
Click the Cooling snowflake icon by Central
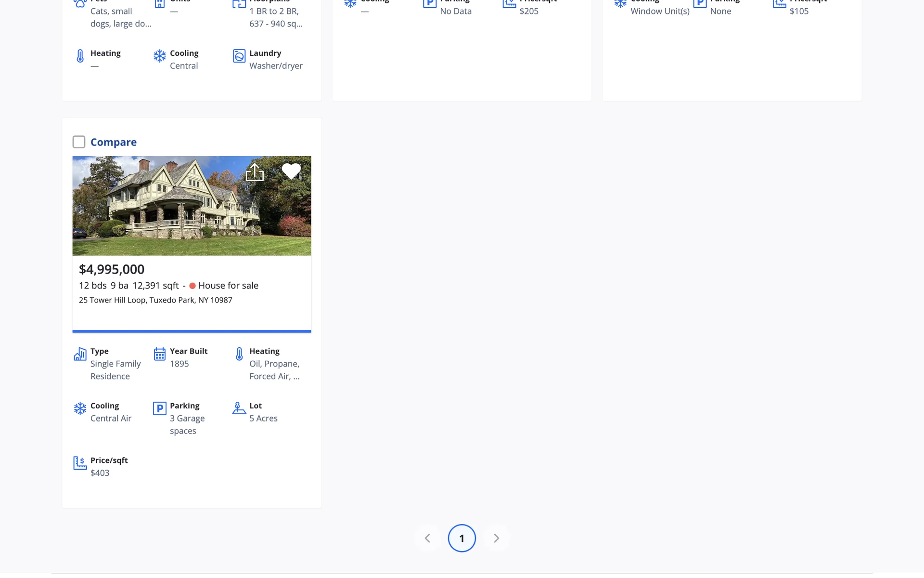point(159,56)
